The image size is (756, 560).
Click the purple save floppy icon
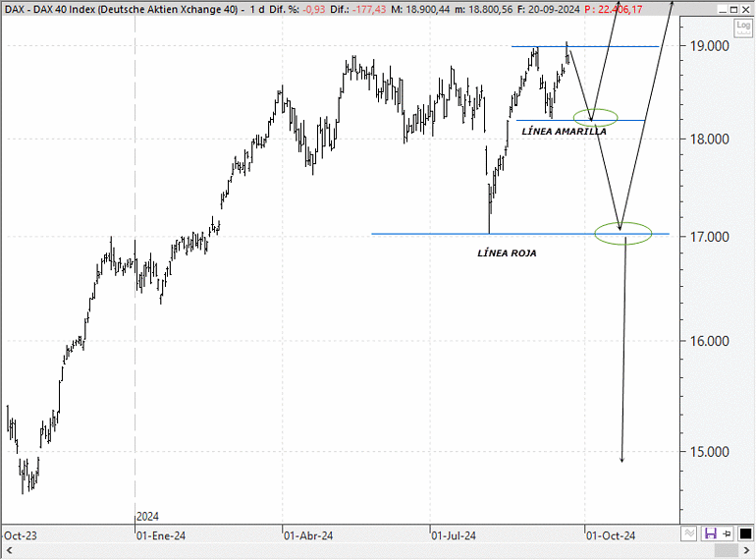[710, 533]
